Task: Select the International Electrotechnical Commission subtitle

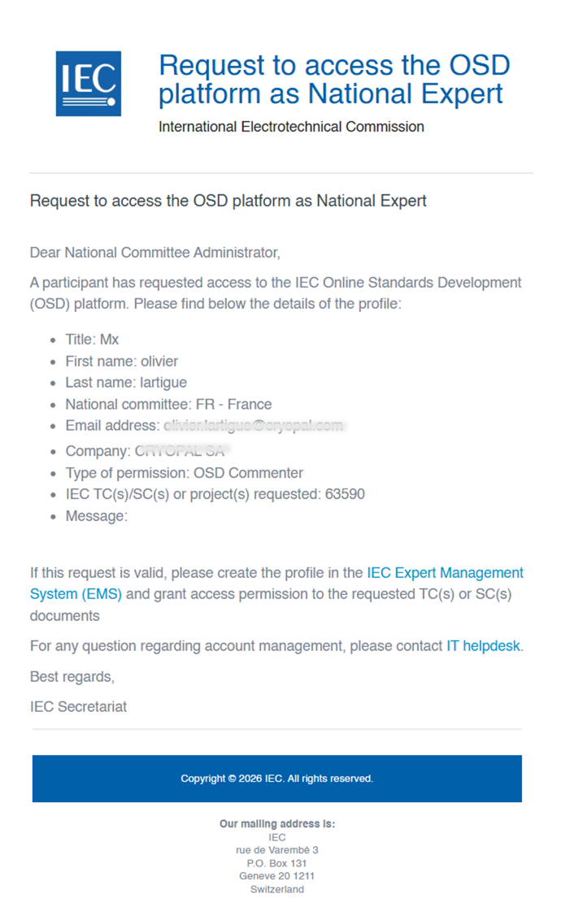Action: (291, 127)
